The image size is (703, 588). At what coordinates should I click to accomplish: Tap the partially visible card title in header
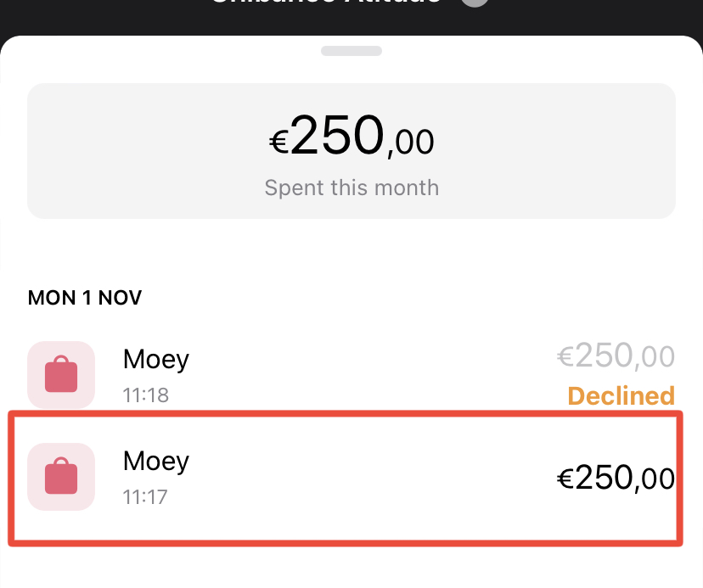click(x=327, y=3)
